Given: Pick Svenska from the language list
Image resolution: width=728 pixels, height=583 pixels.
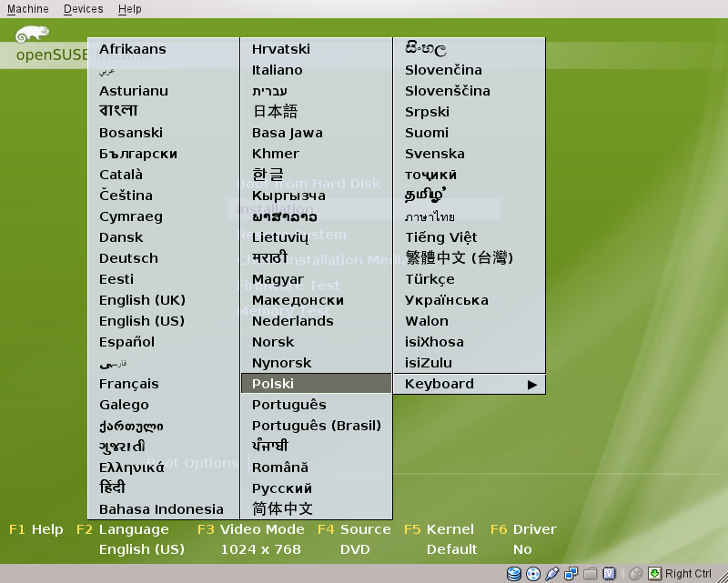Looking at the screenshot, I should click(435, 154).
